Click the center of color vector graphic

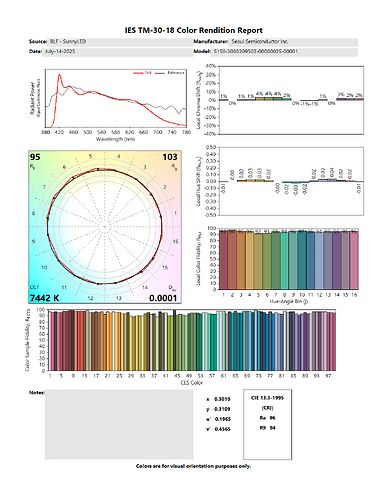point(105,227)
